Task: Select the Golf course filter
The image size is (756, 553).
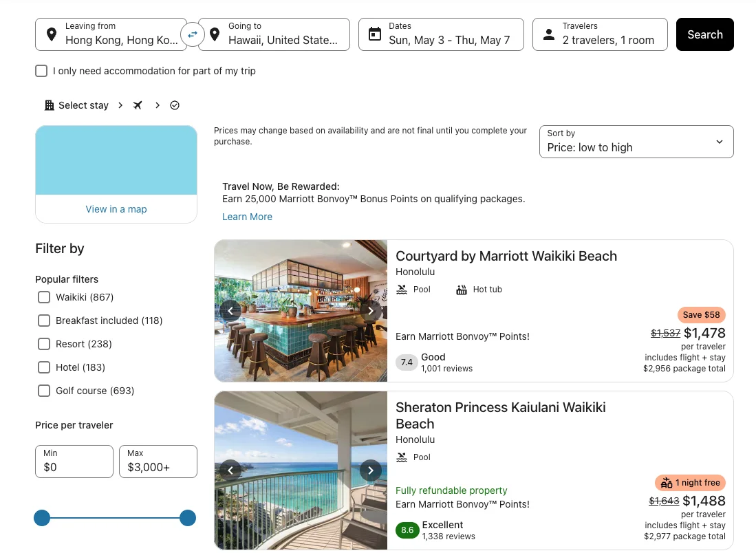Action: [44, 391]
